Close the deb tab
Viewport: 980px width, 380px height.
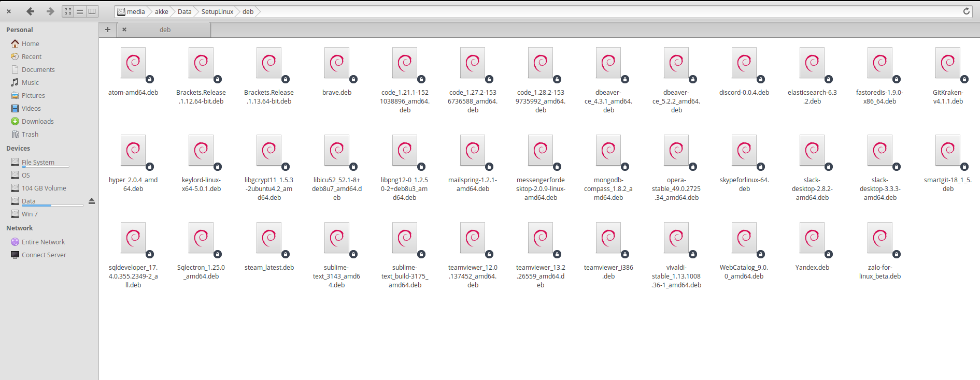[x=124, y=30]
